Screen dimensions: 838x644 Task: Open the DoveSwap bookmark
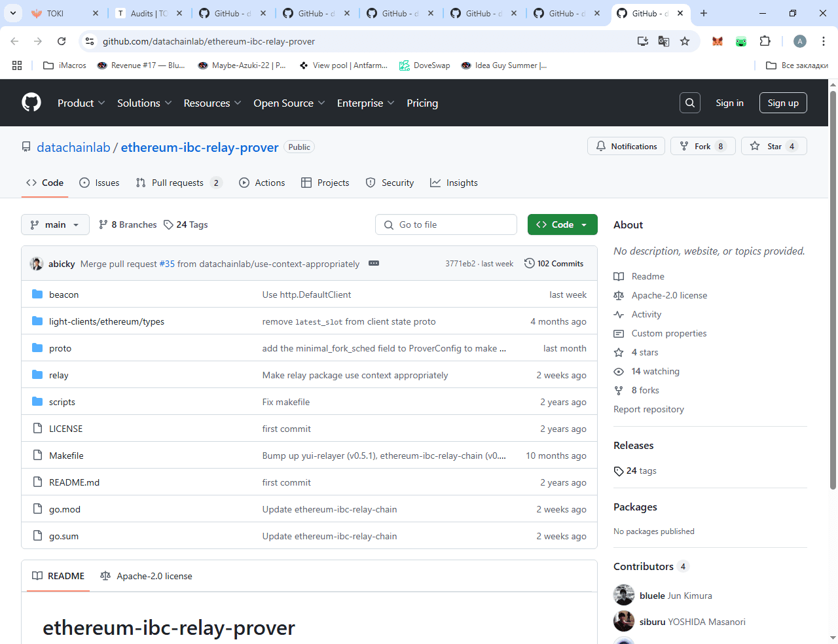pos(424,65)
